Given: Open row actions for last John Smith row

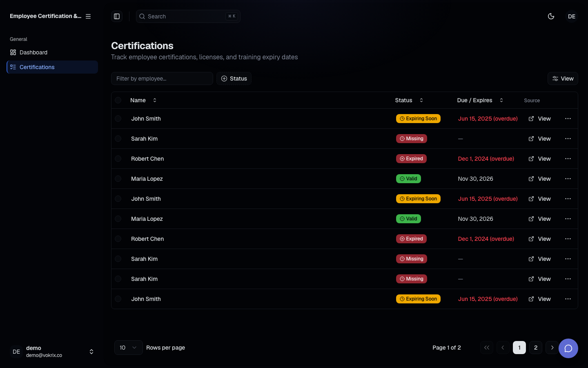Looking at the screenshot, I should pos(568,299).
